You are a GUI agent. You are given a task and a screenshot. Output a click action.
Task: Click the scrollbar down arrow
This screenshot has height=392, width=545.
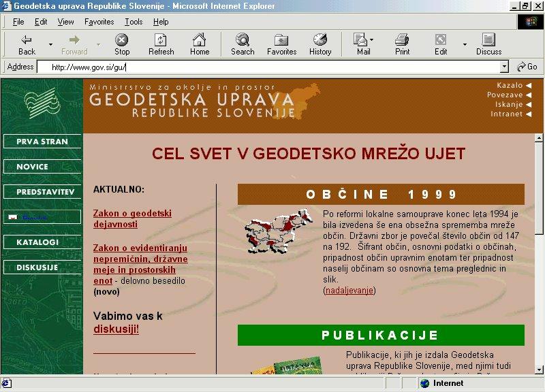click(539, 370)
